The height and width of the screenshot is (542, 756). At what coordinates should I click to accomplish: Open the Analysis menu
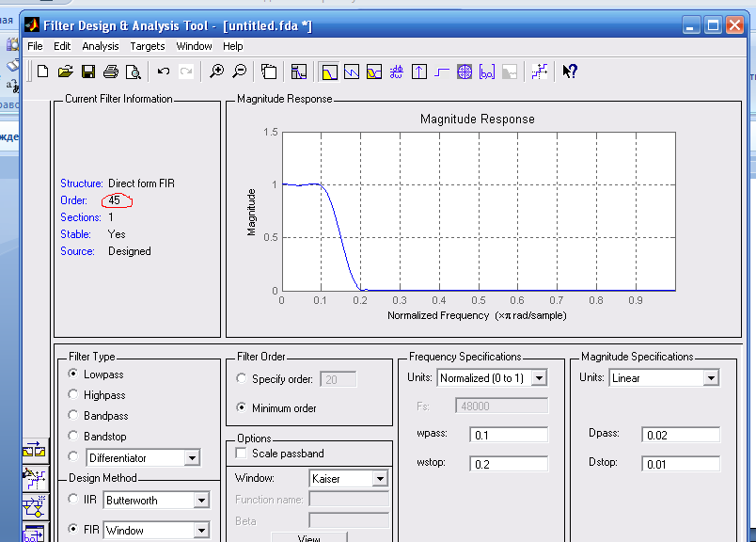[100, 46]
